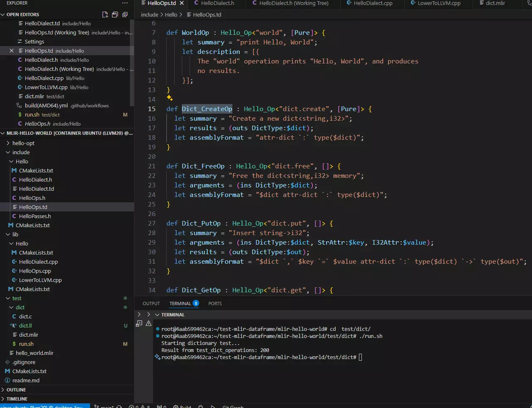The width and height of the screenshot is (532, 408).
Task: Click the Close All Editors icon
Action: tap(125, 15)
